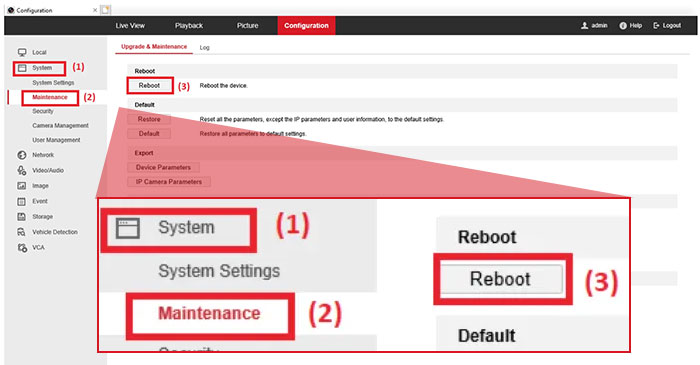This screenshot has width=700, height=365.
Task: Expand the Network section label
Action: tap(43, 155)
